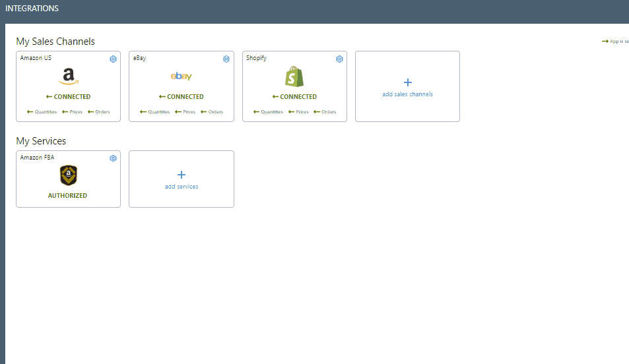Click Orders indicator on Amazon US card
This screenshot has height=364, width=629.
point(99,112)
